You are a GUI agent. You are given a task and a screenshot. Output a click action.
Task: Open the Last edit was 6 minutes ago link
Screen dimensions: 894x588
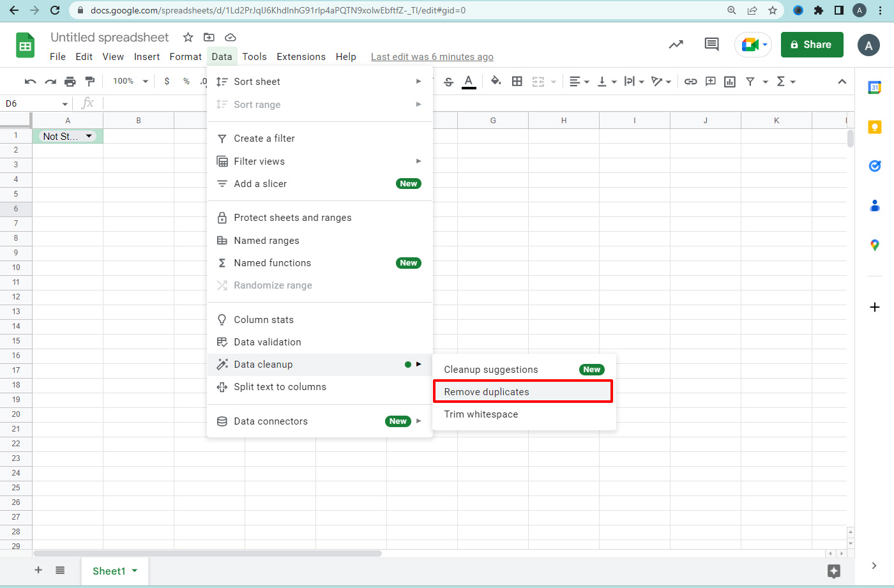coord(432,57)
